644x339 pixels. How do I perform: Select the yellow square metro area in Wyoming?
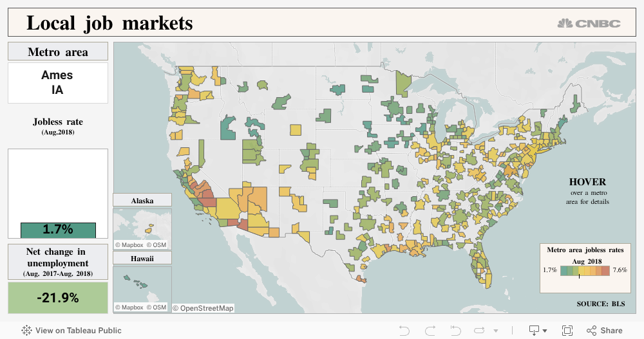click(x=296, y=130)
